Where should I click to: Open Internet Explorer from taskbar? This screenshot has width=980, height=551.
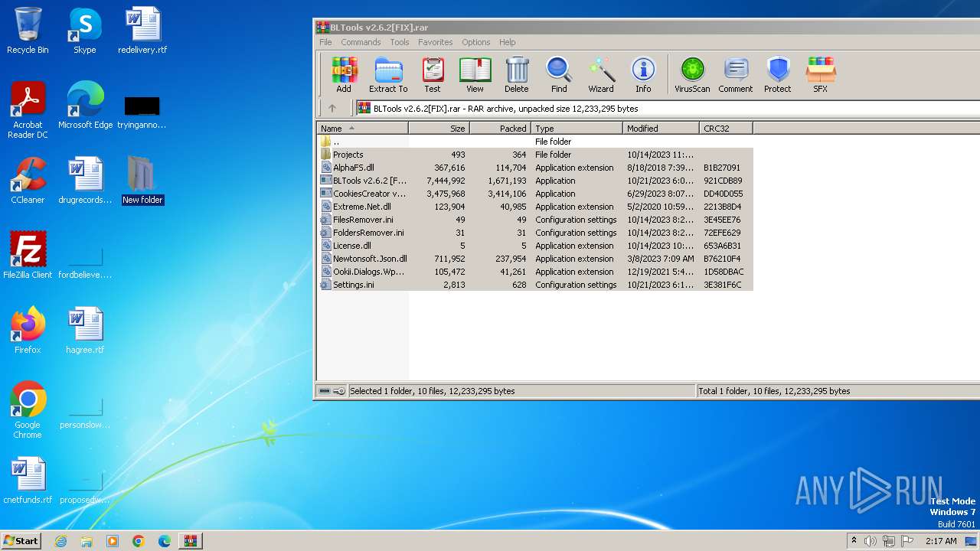(60, 541)
